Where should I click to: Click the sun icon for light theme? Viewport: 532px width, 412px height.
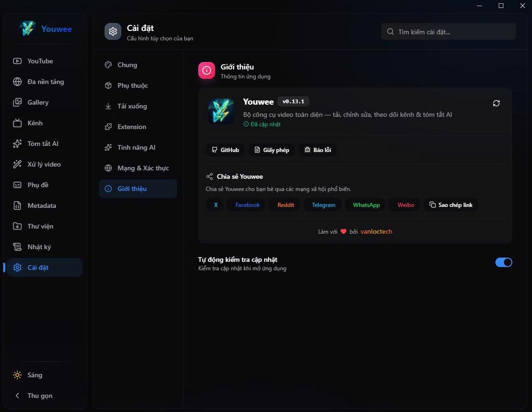pos(17,375)
